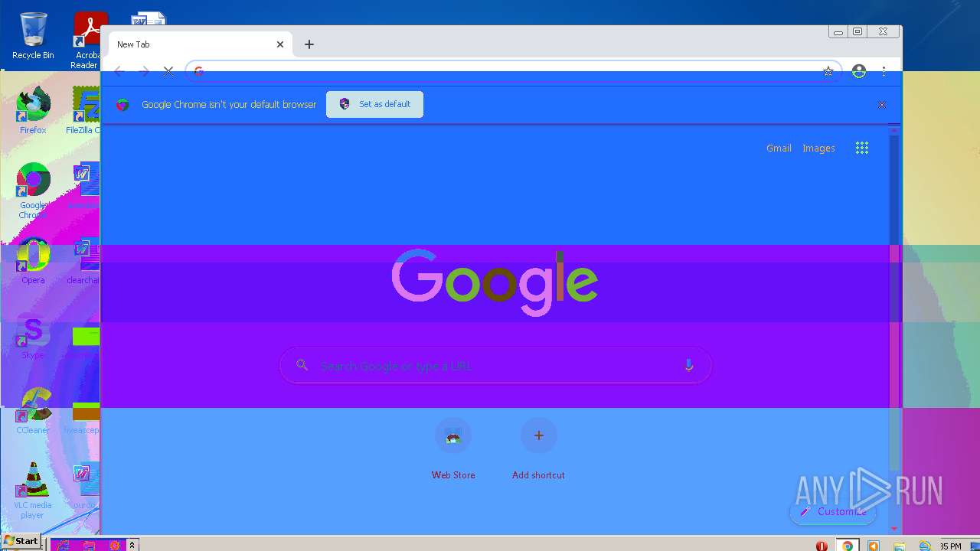Open the Recycle Bin desktop icon
The image size is (980, 551).
[33, 35]
